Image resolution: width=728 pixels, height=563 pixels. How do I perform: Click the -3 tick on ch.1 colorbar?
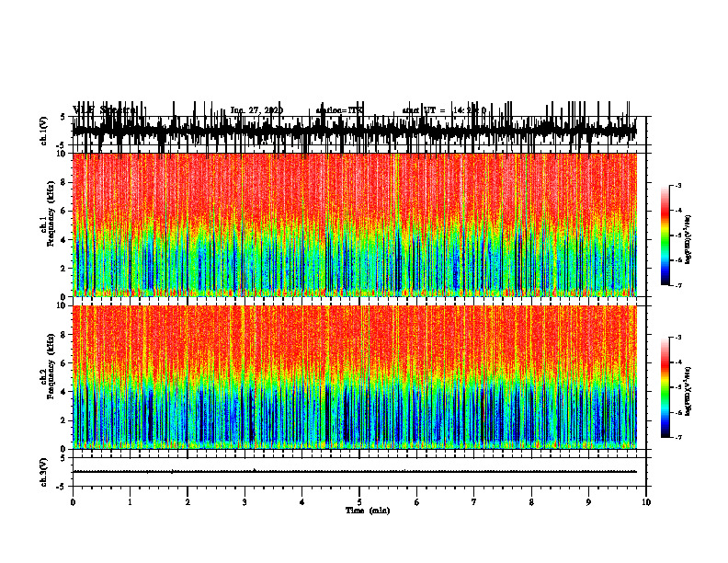click(x=678, y=186)
